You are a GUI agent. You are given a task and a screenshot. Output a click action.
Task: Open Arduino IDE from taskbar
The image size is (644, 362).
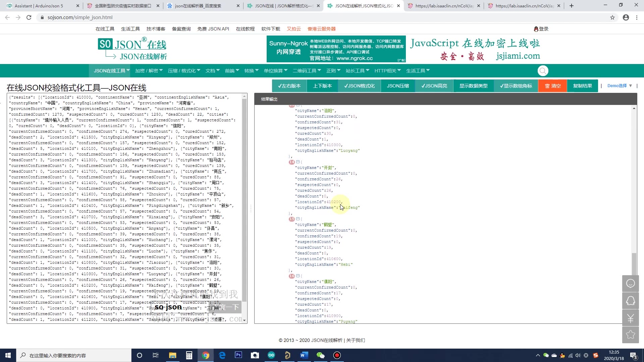click(x=271, y=355)
